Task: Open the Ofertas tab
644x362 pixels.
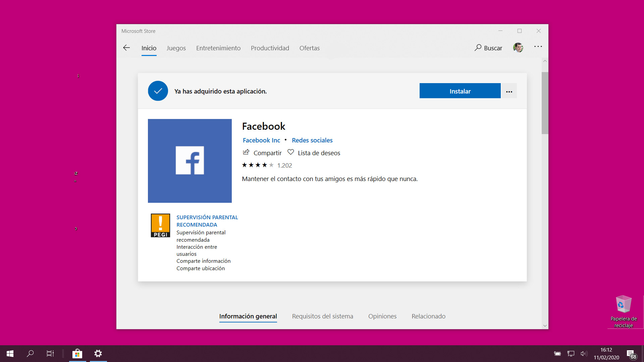Action: [310, 48]
